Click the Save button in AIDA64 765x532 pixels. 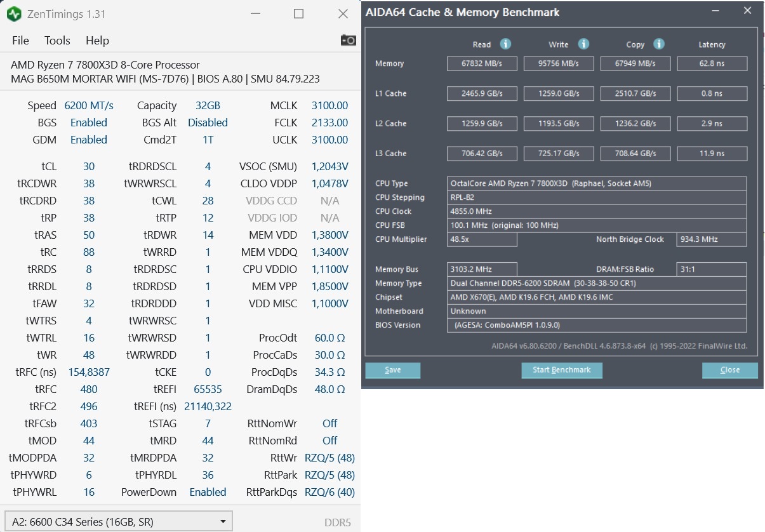pyautogui.click(x=393, y=370)
